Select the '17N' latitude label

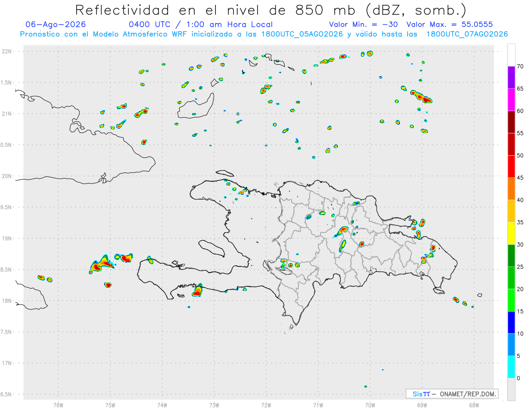coord(8,363)
